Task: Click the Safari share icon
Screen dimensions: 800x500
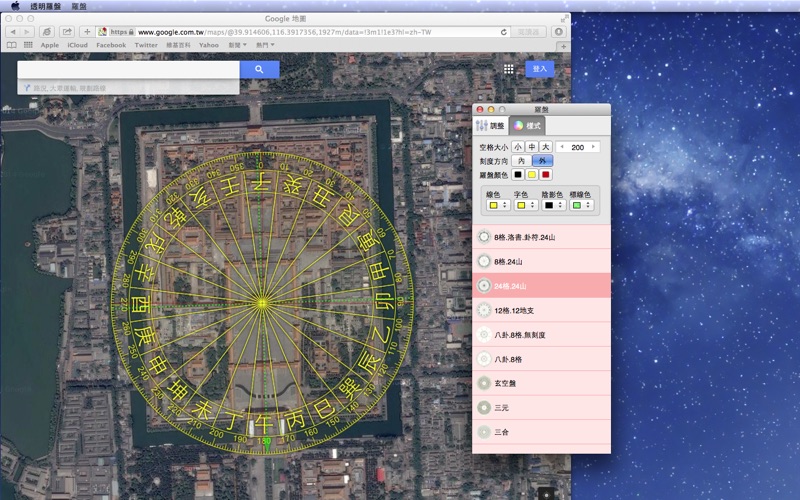Action: click(67, 32)
